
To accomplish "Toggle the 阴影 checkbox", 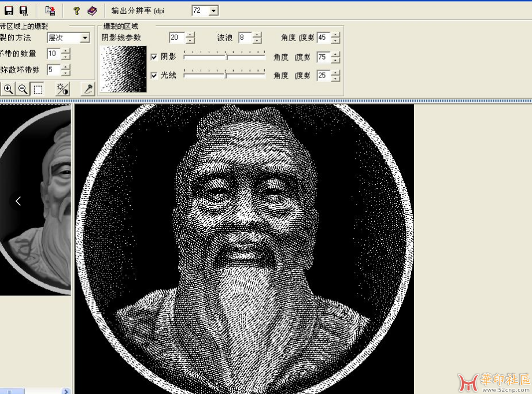I will [x=154, y=57].
